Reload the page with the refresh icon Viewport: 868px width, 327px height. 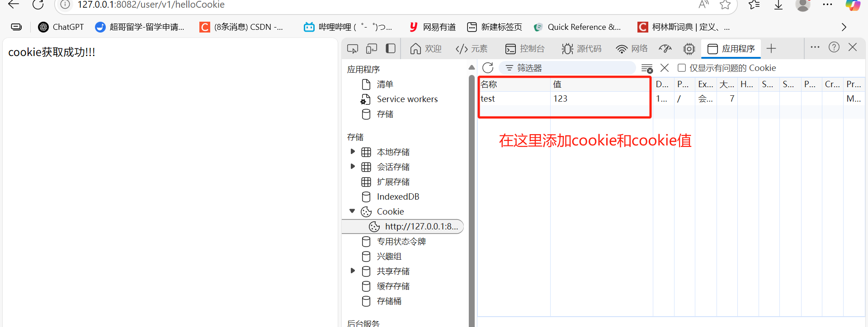38,5
